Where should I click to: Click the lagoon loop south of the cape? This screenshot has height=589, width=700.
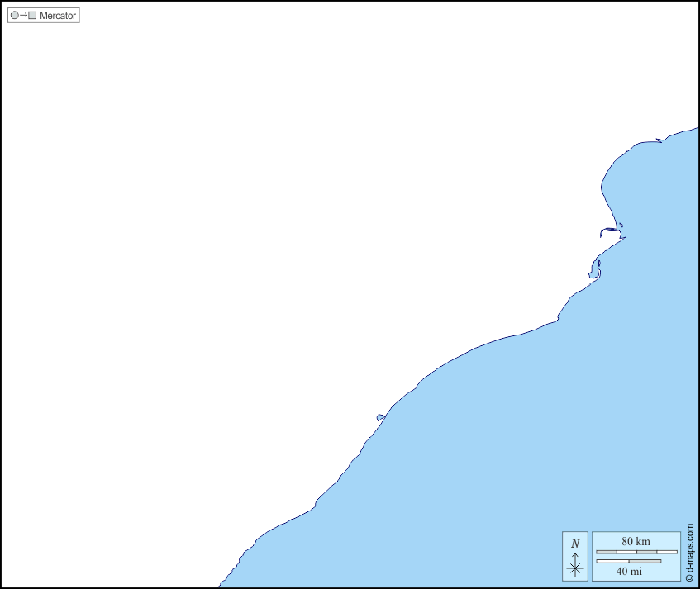(594, 270)
